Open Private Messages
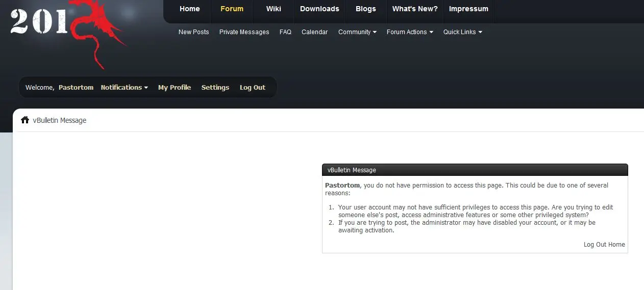The width and height of the screenshot is (644, 290). point(244,32)
